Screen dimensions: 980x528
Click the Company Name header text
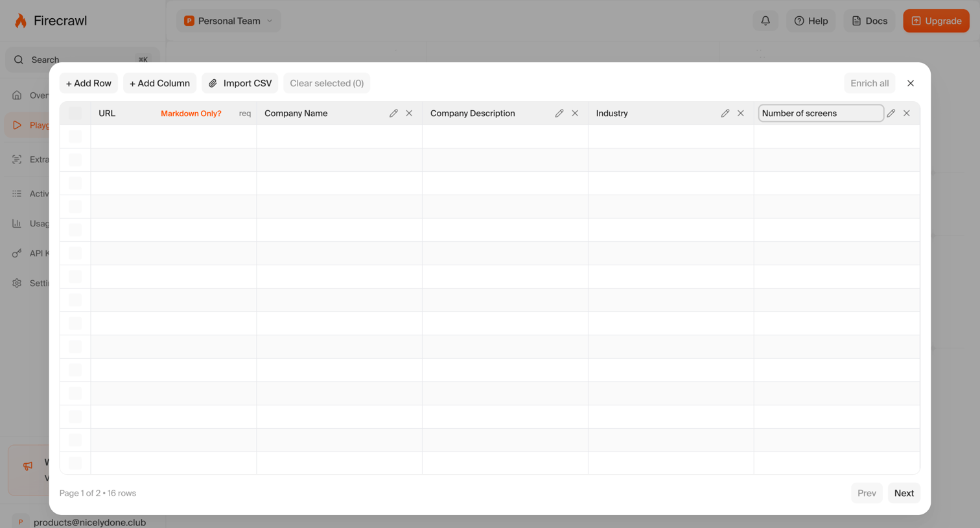[x=296, y=113]
